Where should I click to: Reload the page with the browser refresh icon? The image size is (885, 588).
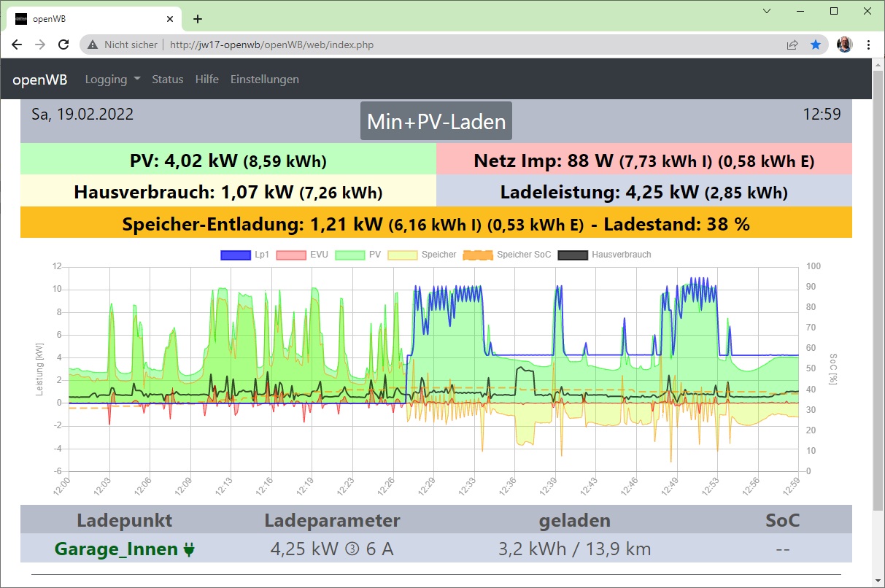coord(63,45)
